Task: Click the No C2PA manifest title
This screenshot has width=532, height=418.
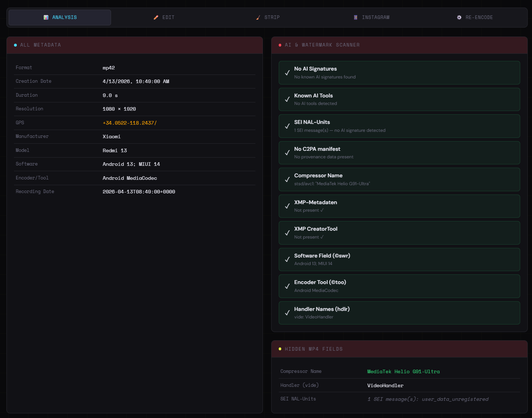Action: click(x=317, y=149)
